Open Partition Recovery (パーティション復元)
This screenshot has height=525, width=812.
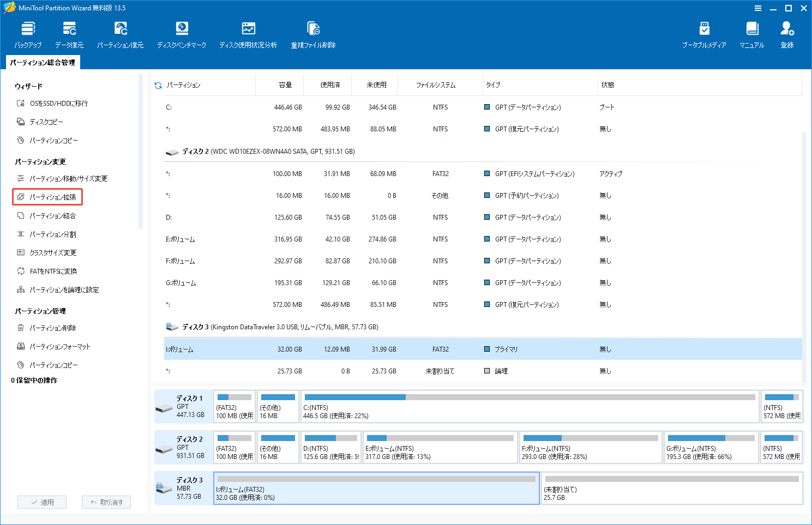(120, 34)
